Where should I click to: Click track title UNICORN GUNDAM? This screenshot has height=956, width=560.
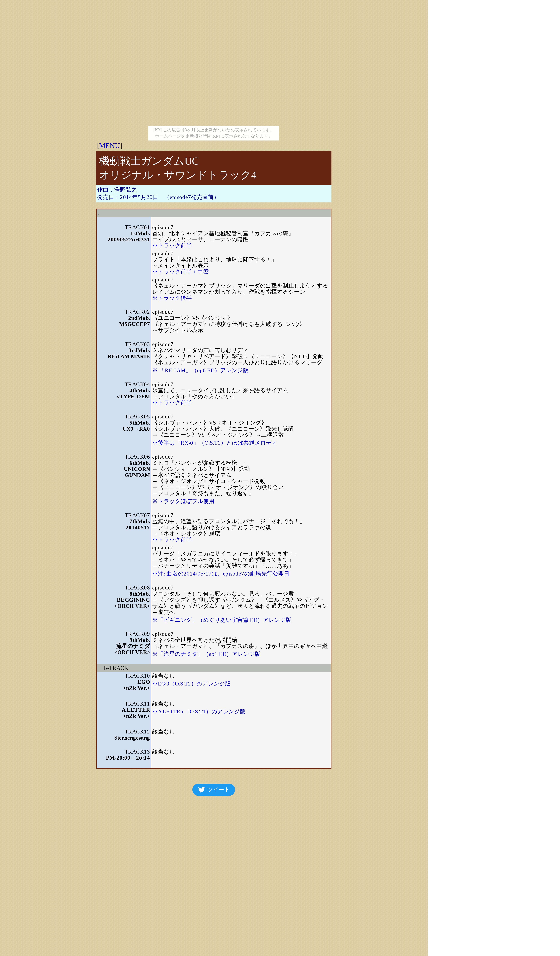[137, 472]
